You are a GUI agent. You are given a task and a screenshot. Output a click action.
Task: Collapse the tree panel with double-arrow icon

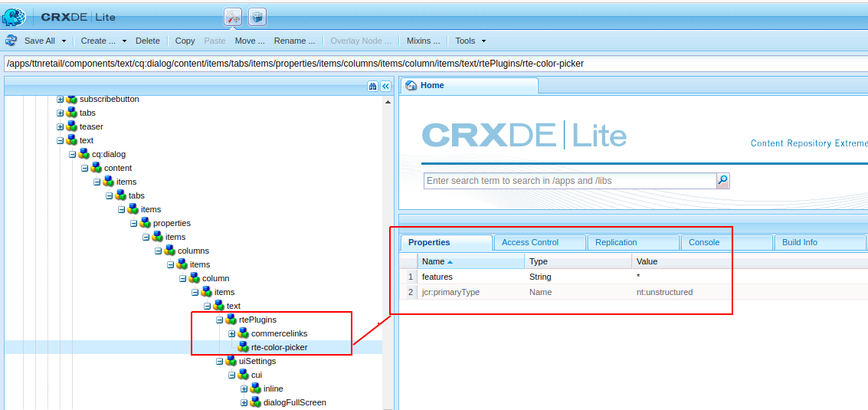click(x=386, y=86)
